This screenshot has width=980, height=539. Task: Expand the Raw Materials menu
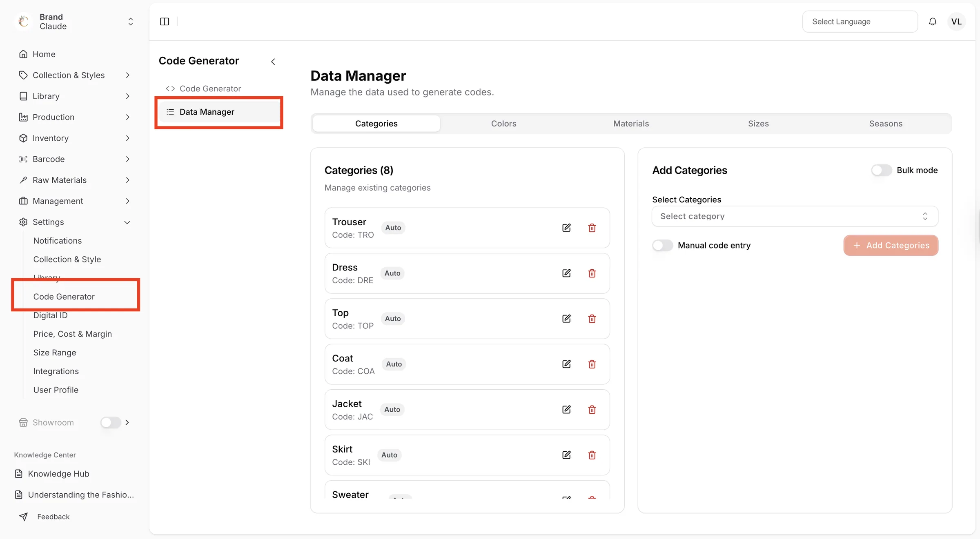tap(74, 180)
